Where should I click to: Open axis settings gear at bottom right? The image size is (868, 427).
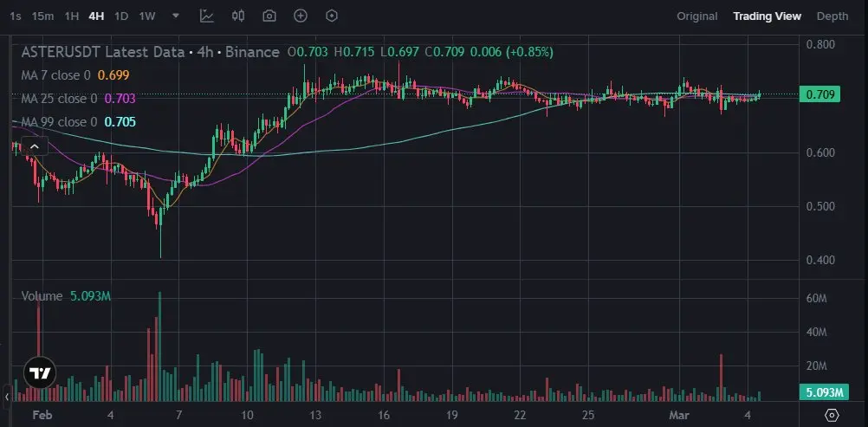(x=832, y=415)
